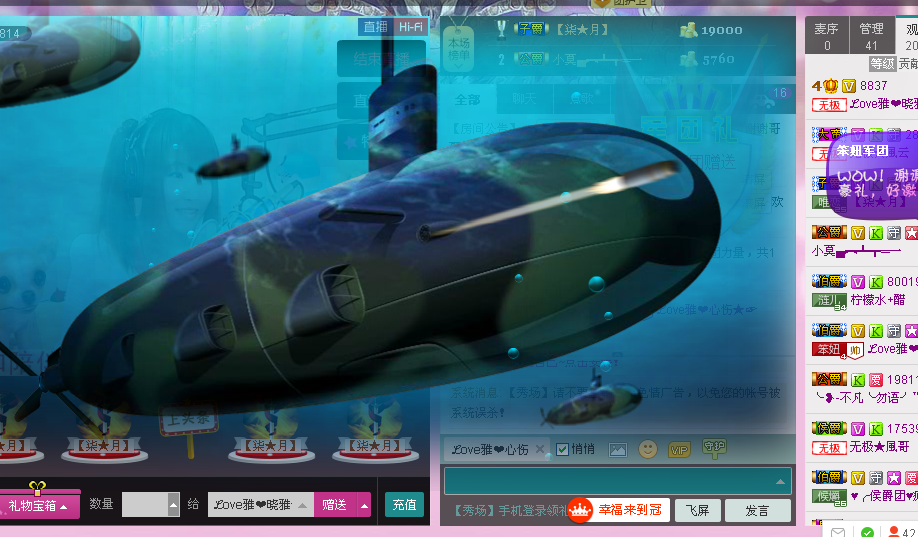Click the 公爵 badge above 不凡 勿语

(x=829, y=379)
